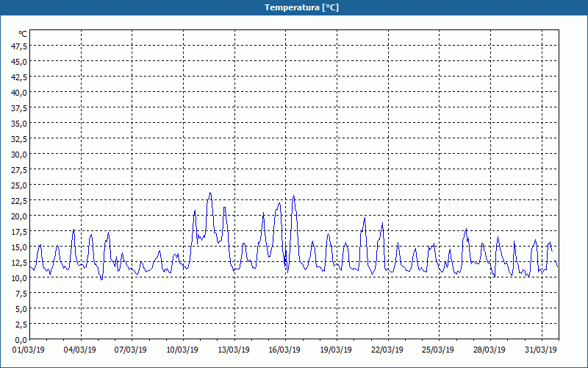Select the 45,0 y-axis value
588x368 pixels.
pos(19,62)
